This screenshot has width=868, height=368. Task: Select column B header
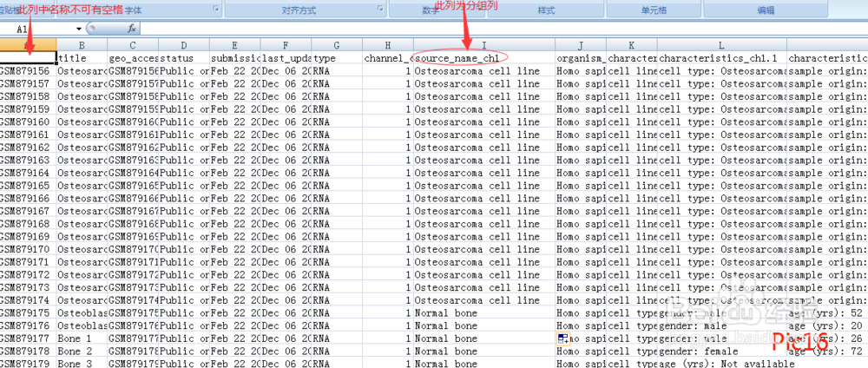pos(82,45)
